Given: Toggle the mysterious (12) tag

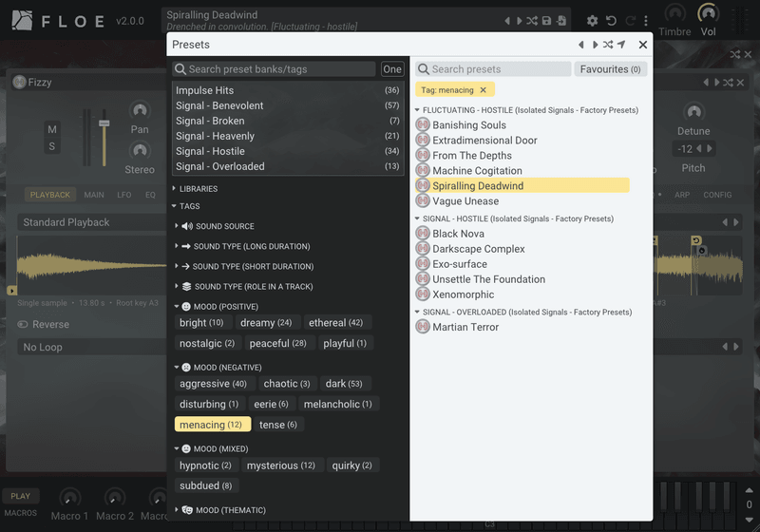Looking at the screenshot, I should tap(281, 465).
